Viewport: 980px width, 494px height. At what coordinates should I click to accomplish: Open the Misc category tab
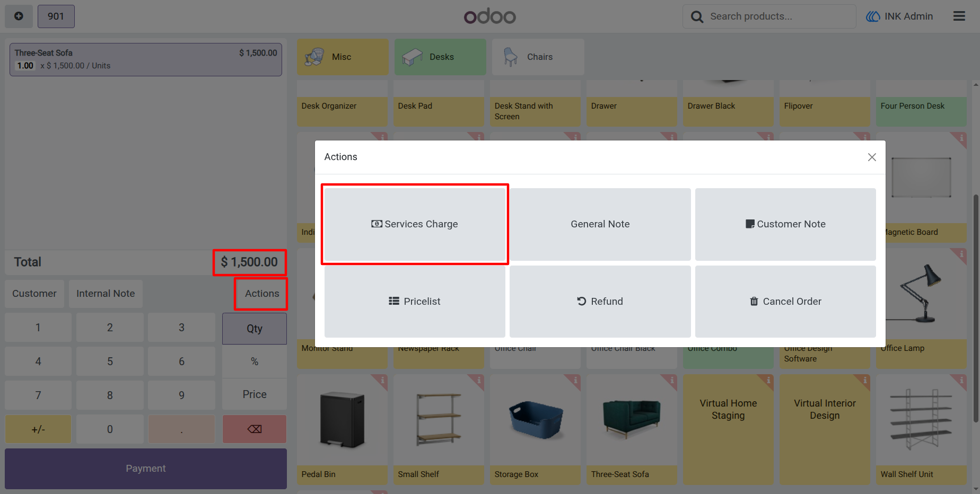point(343,57)
